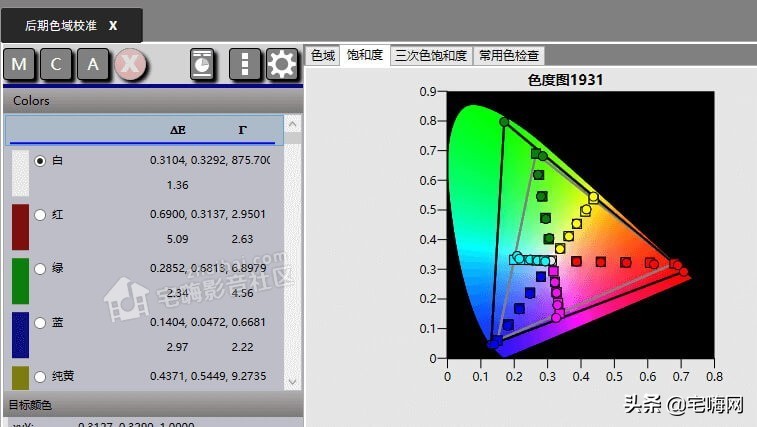Select the 蓝 radio button

point(40,323)
